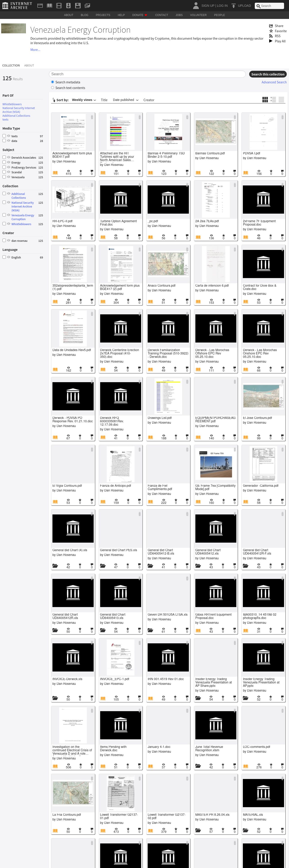The image size is (289, 868).
Task: Switch to detailed list view icon
Action: pyautogui.click(x=273, y=99)
